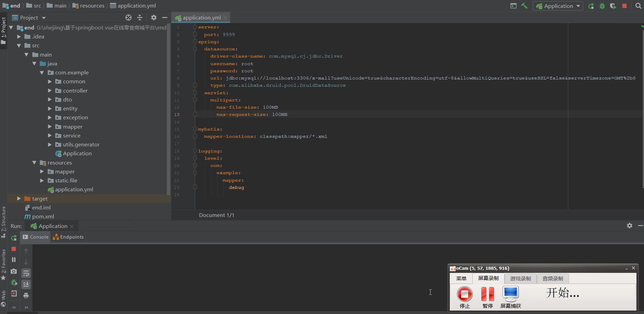Switch to the Endpoints tab
Image resolution: width=644 pixels, height=314 pixels.
click(68, 237)
